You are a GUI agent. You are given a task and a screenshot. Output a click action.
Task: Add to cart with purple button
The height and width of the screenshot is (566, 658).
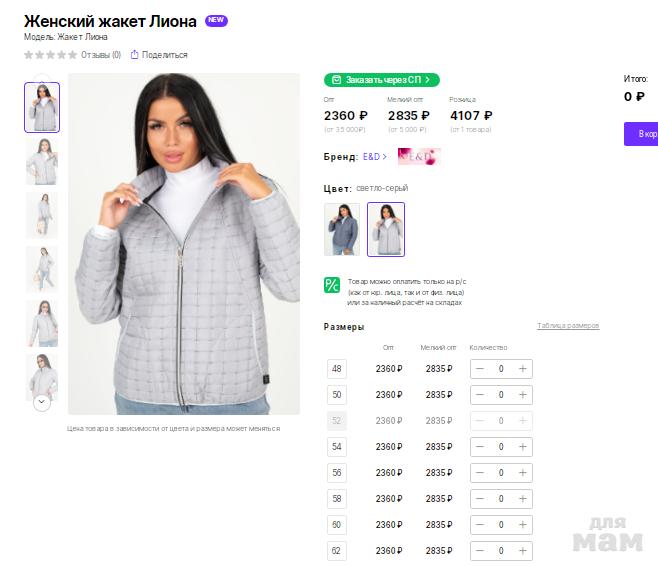[641, 134]
